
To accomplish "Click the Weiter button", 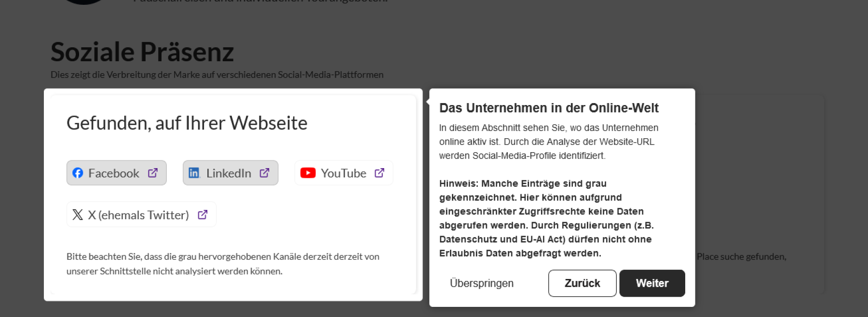I will [652, 283].
